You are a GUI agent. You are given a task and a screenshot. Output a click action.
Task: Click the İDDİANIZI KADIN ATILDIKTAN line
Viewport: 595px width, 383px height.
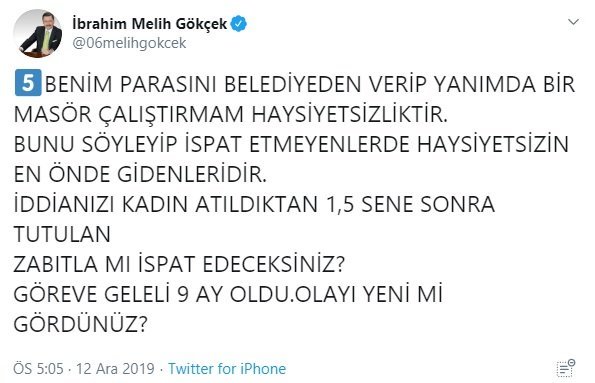pyautogui.click(x=254, y=205)
